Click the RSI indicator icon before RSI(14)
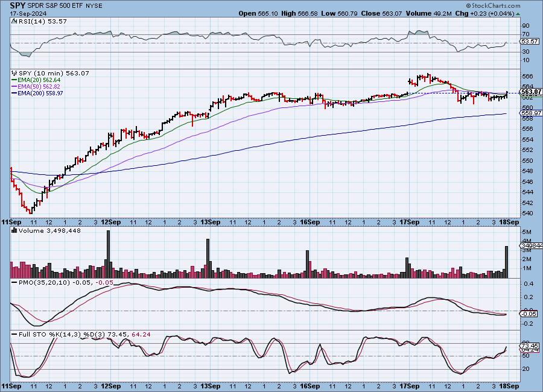The image size is (543, 392). (14, 21)
